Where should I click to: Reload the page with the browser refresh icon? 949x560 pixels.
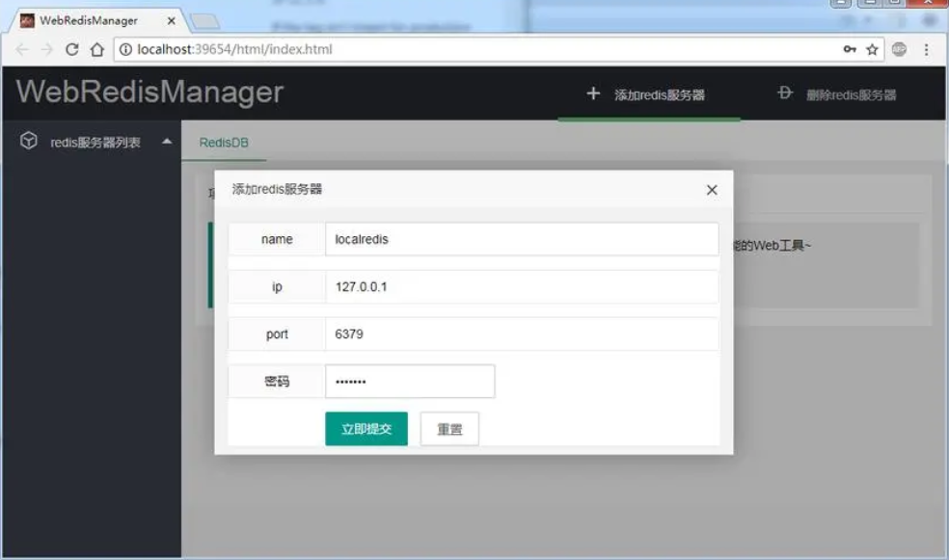click(x=72, y=49)
